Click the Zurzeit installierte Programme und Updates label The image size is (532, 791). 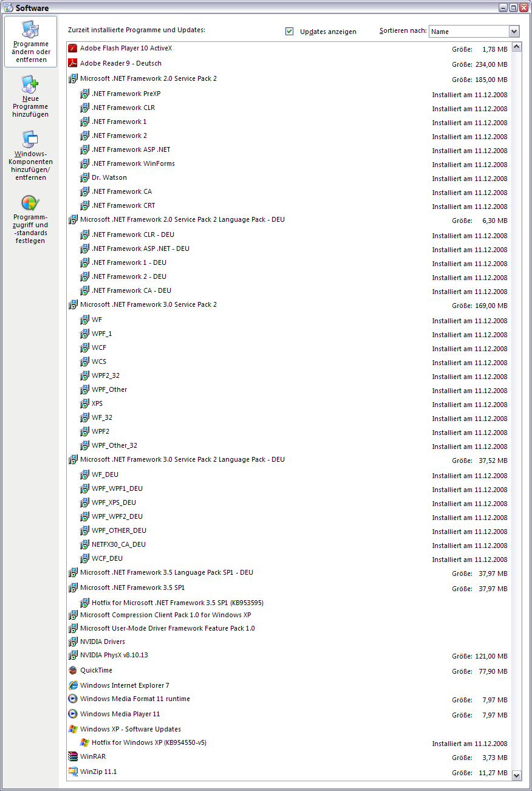137,30
